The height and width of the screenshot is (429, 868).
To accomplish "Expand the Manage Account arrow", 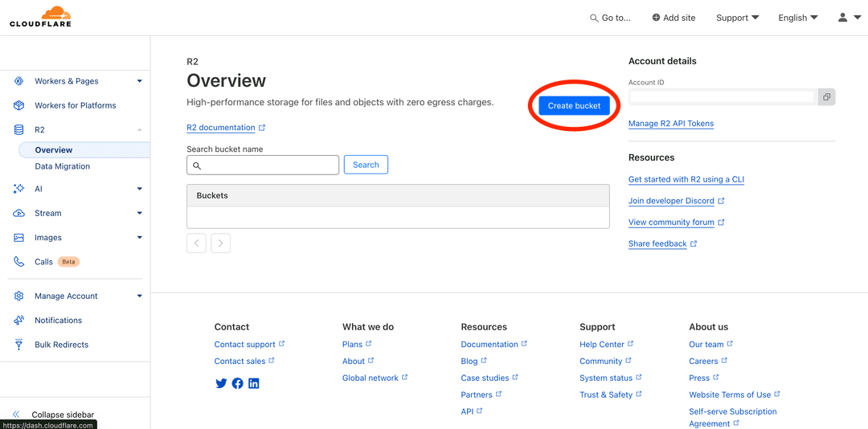I will point(140,296).
